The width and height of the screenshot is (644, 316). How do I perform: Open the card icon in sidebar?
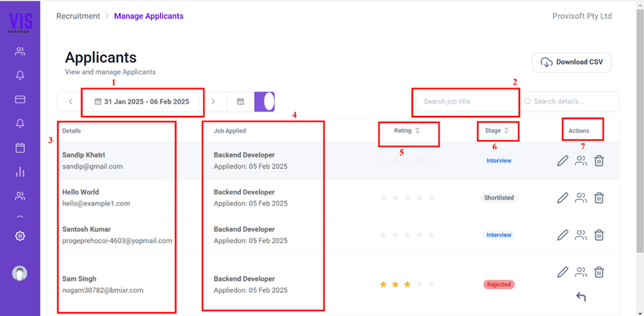(x=20, y=99)
